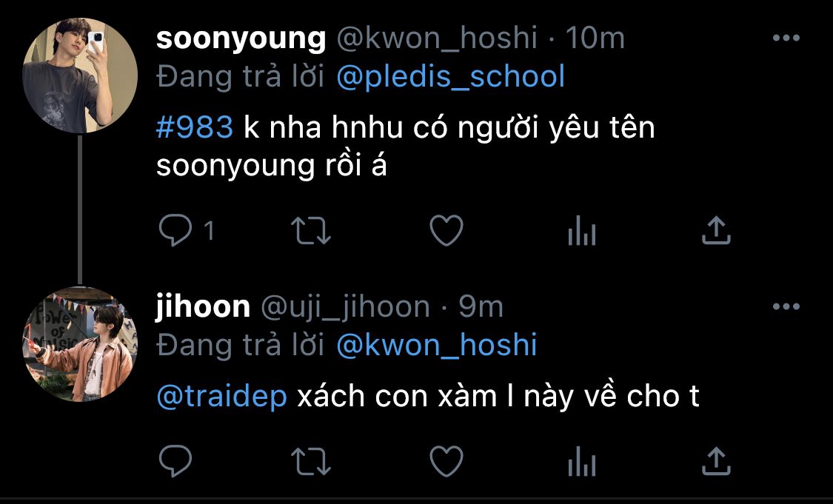Share soonyoung's tweet using share icon

click(x=716, y=230)
